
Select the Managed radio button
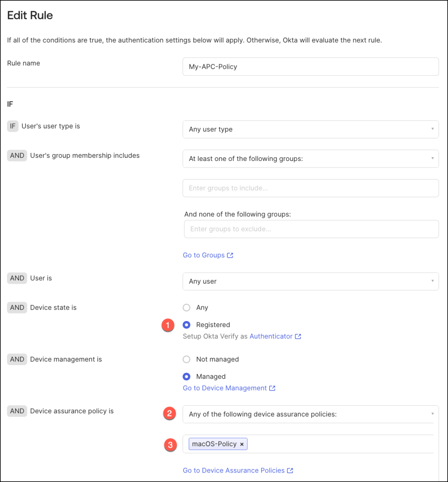click(187, 377)
